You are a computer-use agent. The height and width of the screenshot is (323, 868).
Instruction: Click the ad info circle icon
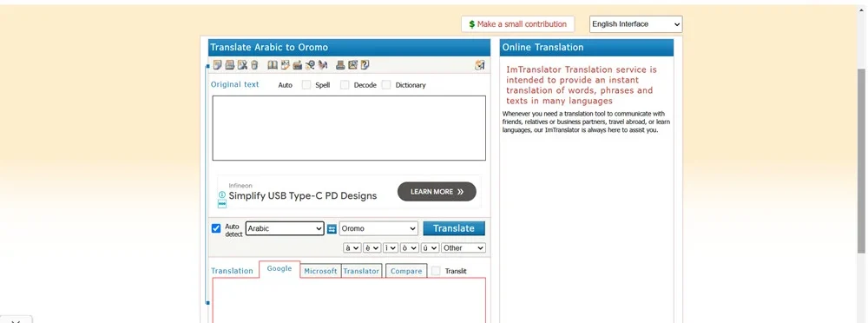point(222,195)
